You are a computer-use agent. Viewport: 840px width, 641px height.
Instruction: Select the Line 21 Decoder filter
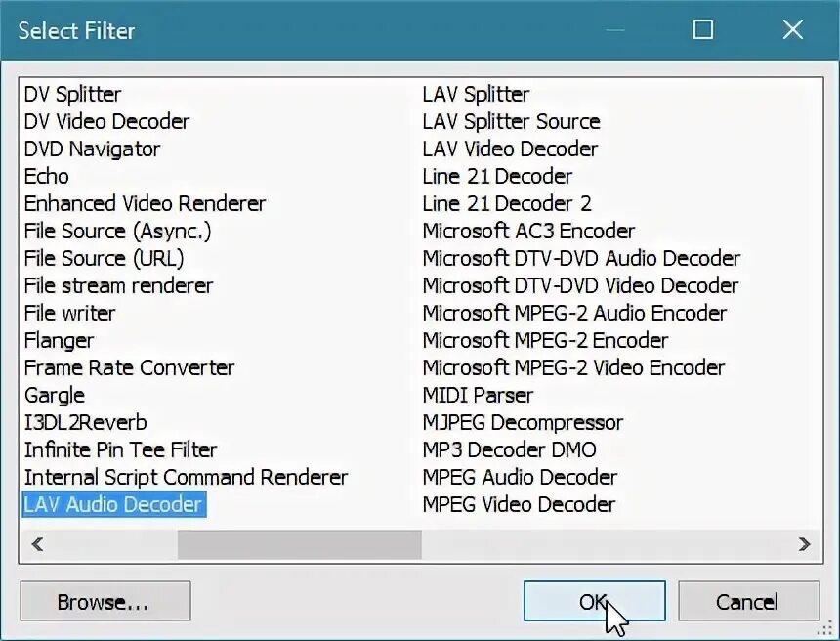pyautogui.click(x=498, y=176)
